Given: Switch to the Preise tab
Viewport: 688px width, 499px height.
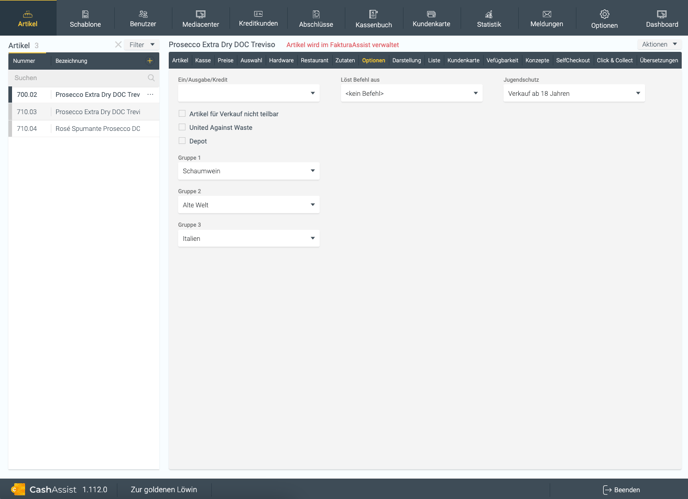Looking at the screenshot, I should point(226,61).
